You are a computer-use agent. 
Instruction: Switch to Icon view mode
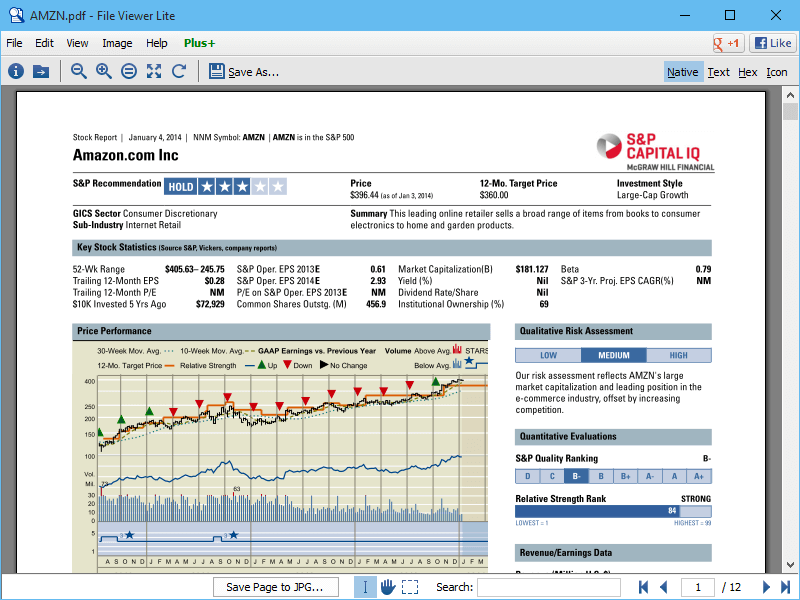777,72
